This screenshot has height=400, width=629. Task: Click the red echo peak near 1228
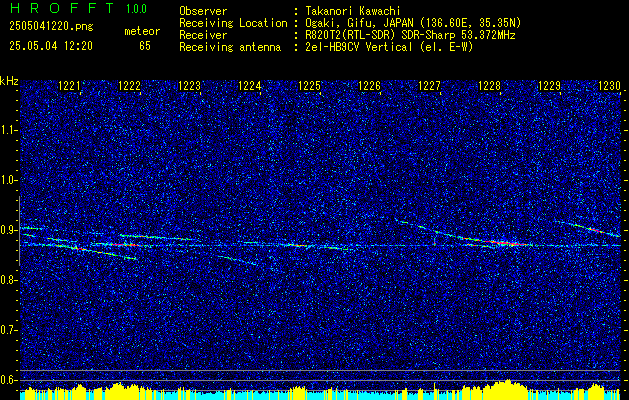pos(506,243)
